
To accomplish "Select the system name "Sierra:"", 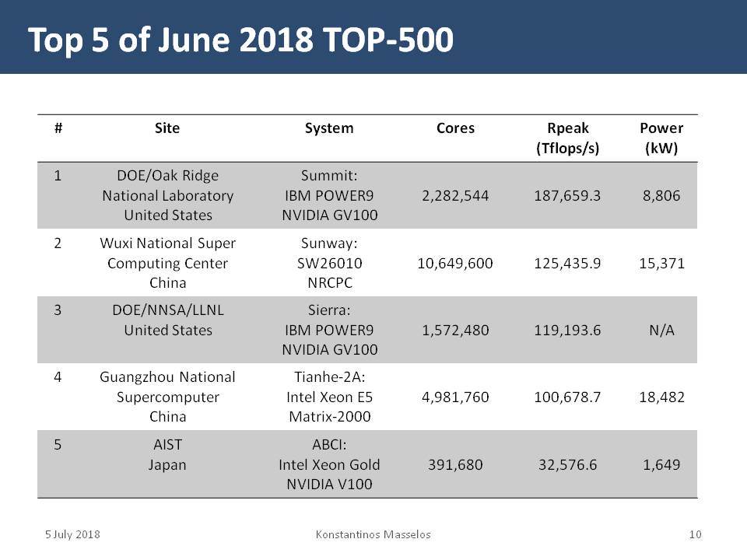I will tap(329, 310).
